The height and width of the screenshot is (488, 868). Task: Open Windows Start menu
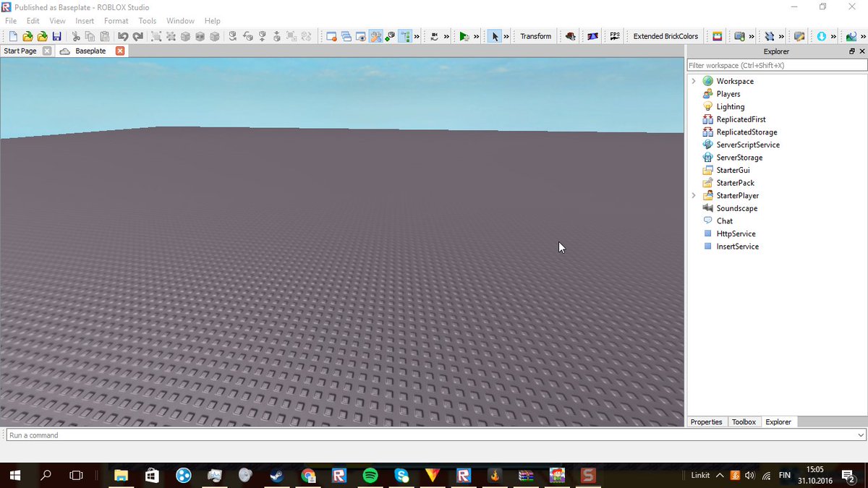[14, 476]
